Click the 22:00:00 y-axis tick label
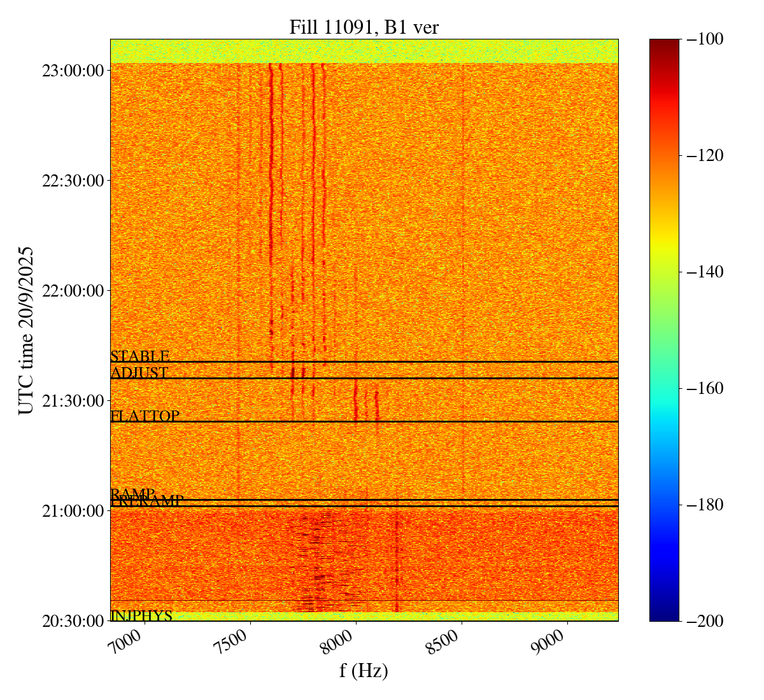 click(x=73, y=290)
